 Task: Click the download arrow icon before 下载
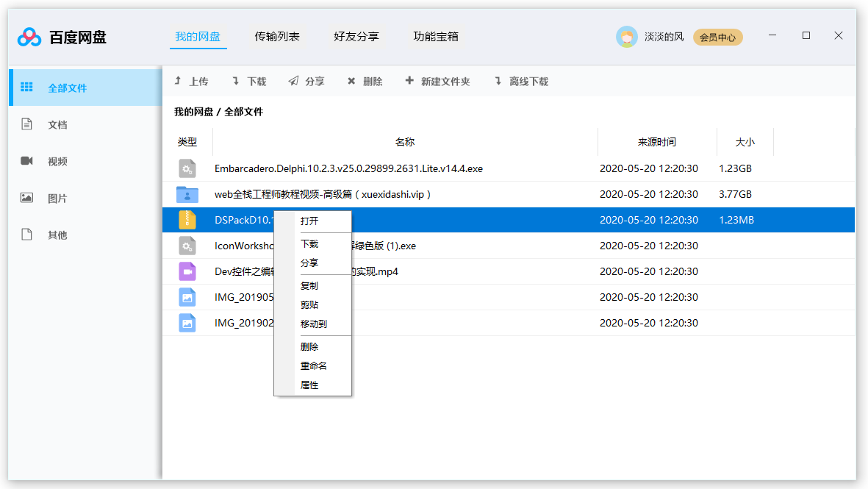(x=236, y=81)
